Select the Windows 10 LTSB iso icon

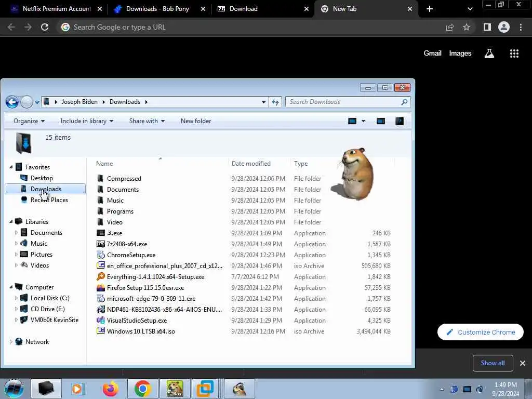pos(101,331)
